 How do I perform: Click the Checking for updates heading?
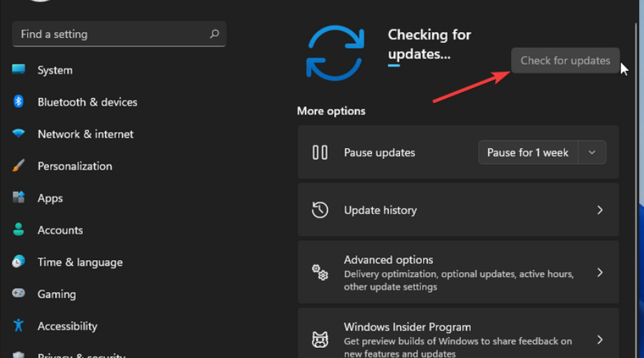429,44
